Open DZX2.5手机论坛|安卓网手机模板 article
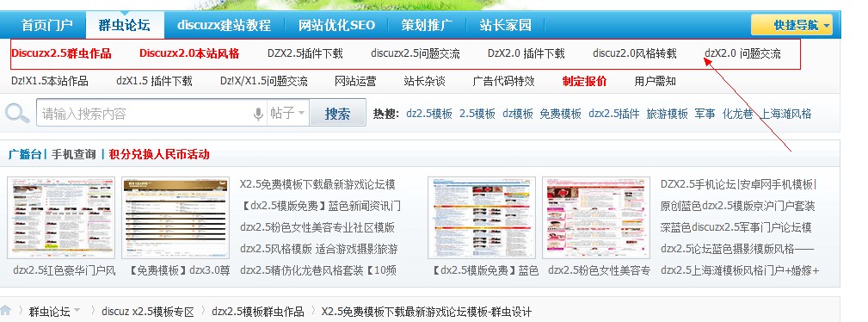The width and height of the screenshot is (868, 322). (x=738, y=184)
